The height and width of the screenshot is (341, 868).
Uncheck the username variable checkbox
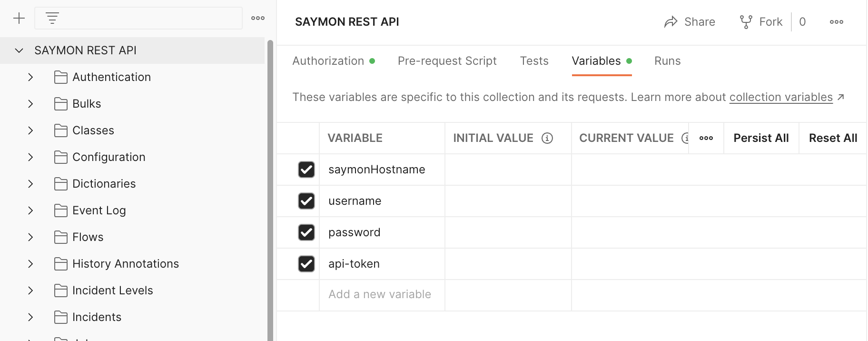coord(306,201)
